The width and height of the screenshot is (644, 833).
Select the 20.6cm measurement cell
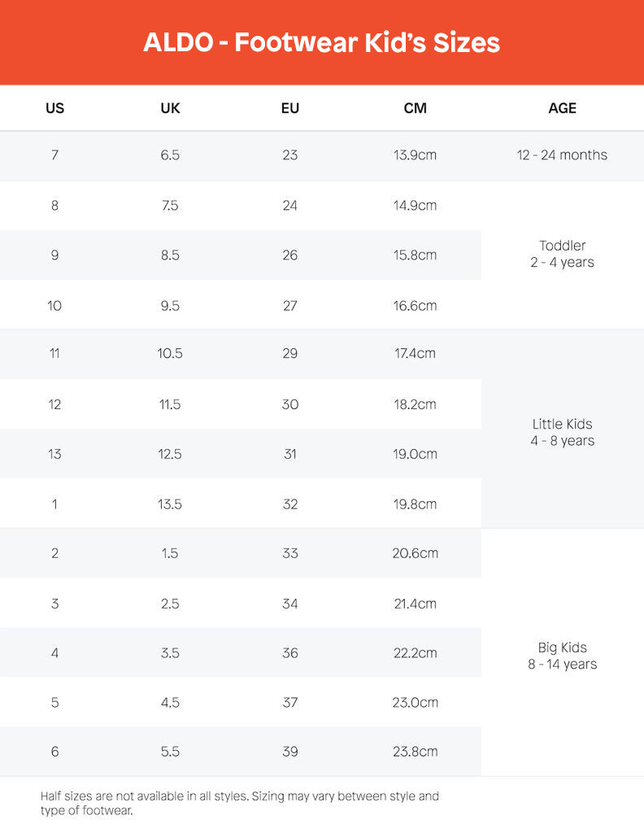pos(415,553)
